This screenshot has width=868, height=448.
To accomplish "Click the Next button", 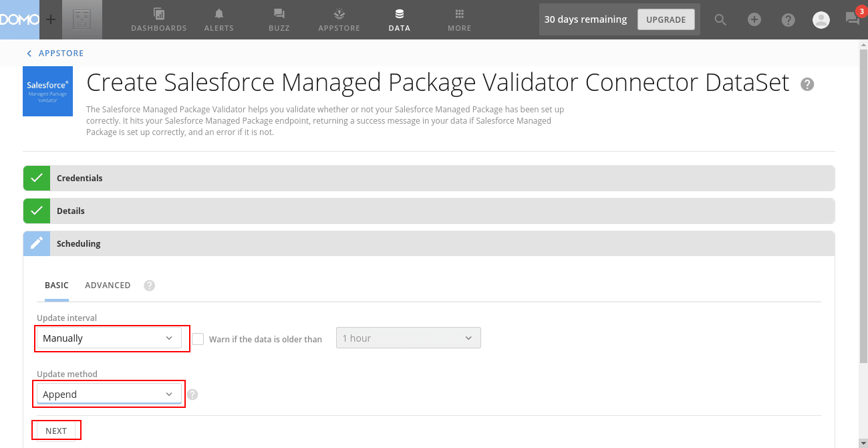I will click(56, 431).
